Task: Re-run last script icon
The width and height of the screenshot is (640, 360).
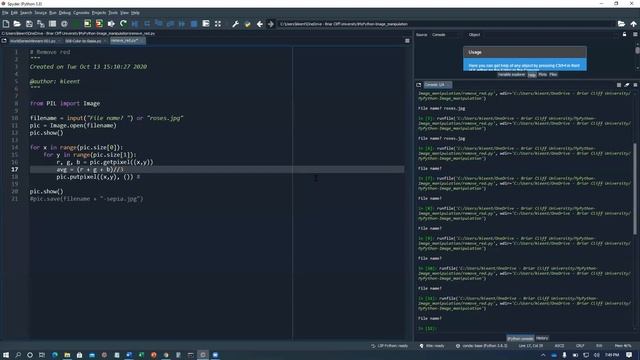Action: click(123, 24)
